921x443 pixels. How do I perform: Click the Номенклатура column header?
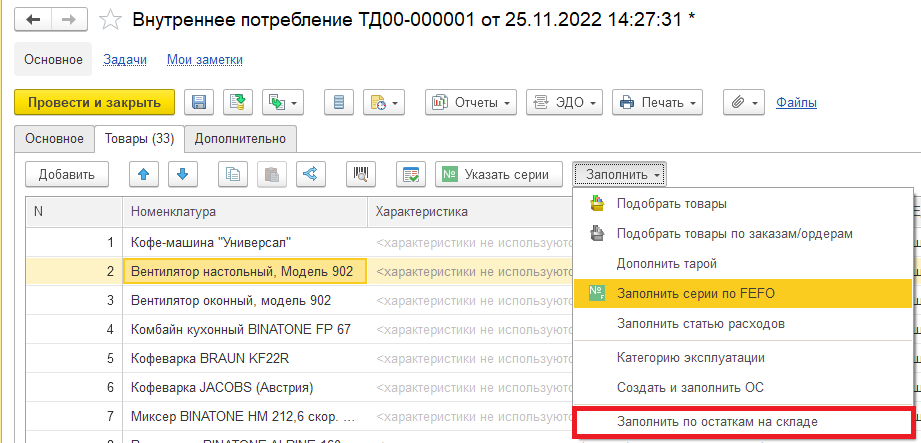pyautogui.click(x=246, y=212)
